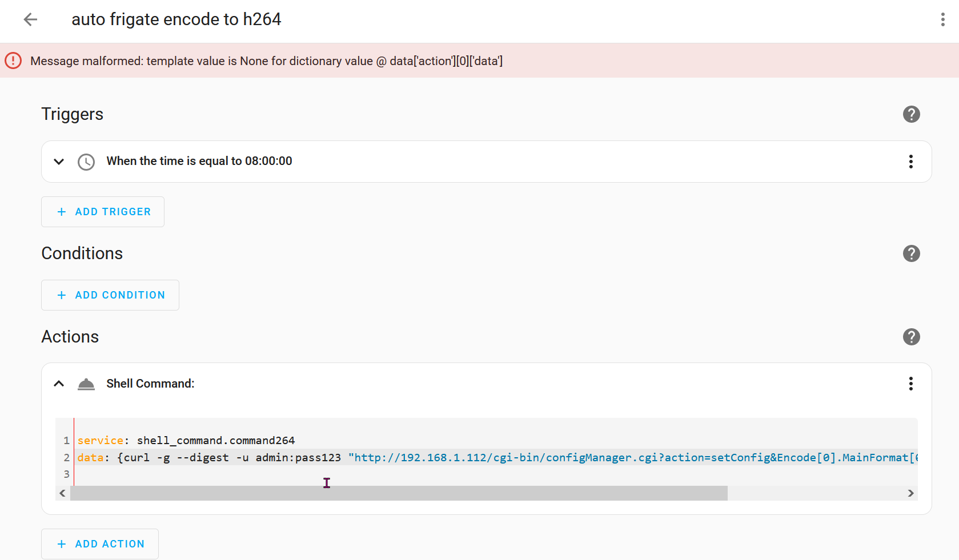
Task: Click the Shell Command service icon
Action: coord(86,384)
